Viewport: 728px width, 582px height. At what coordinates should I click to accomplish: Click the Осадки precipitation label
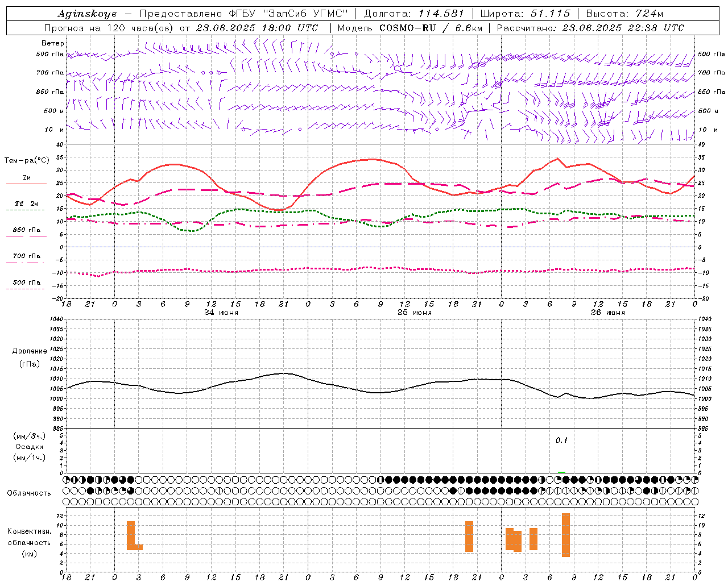click(30, 447)
